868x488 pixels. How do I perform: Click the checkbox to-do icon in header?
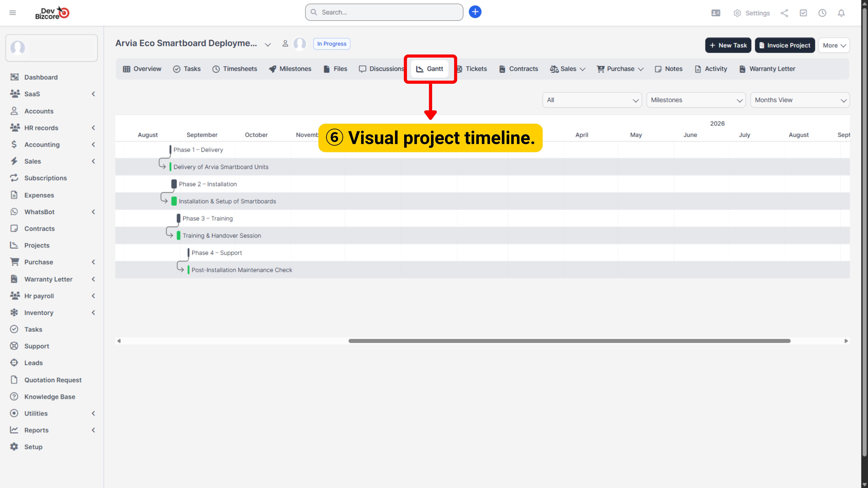click(x=803, y=13)
